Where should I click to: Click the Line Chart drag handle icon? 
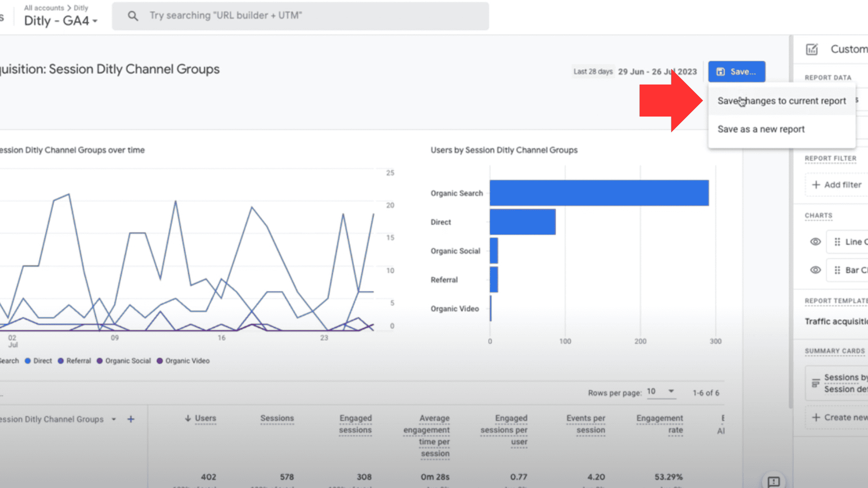(x=837, y=242)
